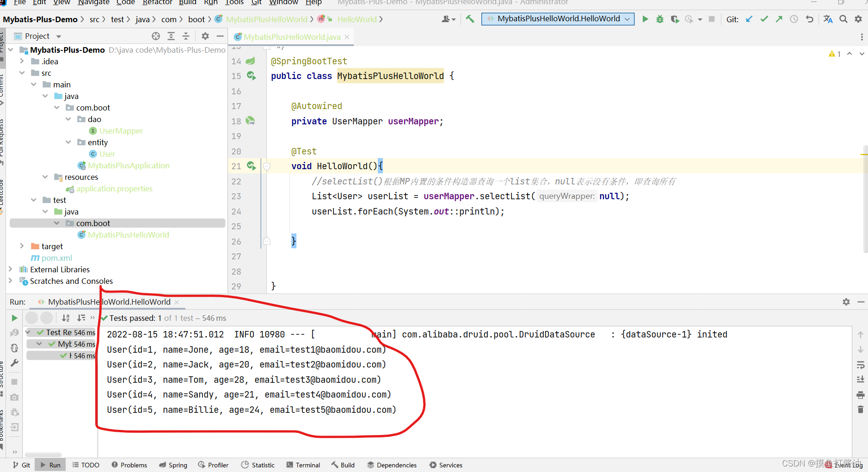Screen dimensions: 868x472
Task: Open Run panel settings gear
Action: [x=846, y=302]
